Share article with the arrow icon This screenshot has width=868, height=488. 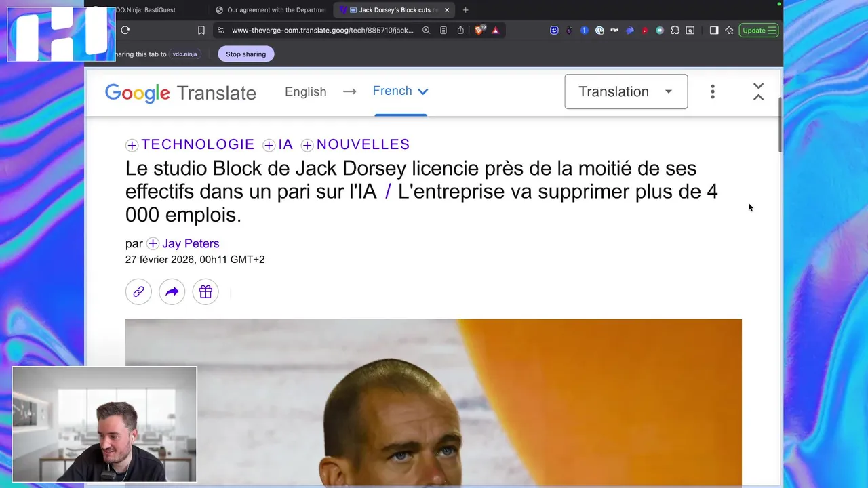coord(172,291)
